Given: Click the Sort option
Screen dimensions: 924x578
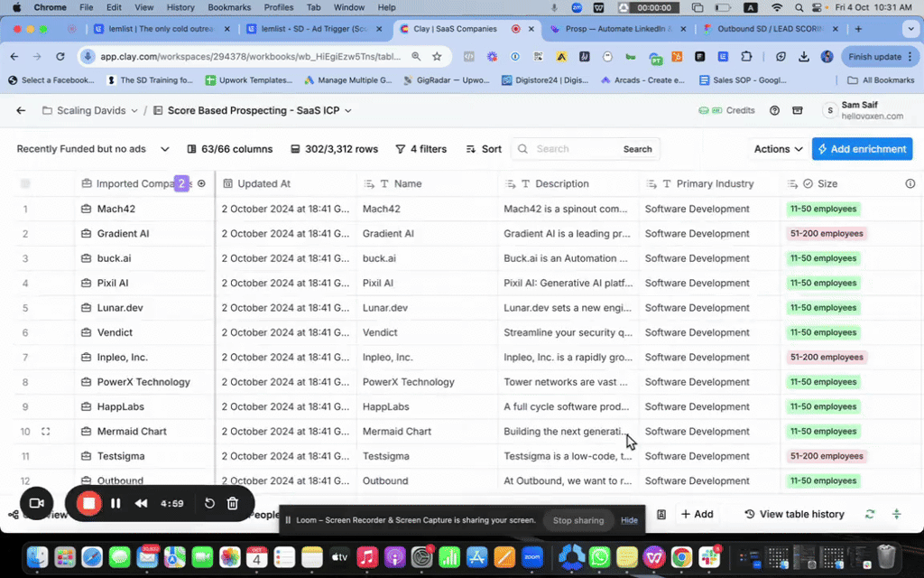Looking at the screenshot, I should coord(484,149).
